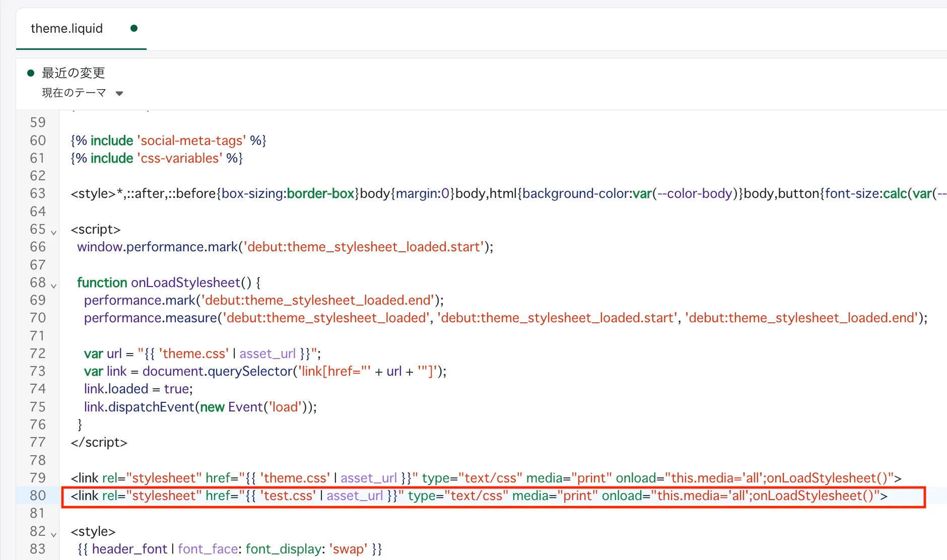Click performance.measure on line 70

(x=151, y=318)
